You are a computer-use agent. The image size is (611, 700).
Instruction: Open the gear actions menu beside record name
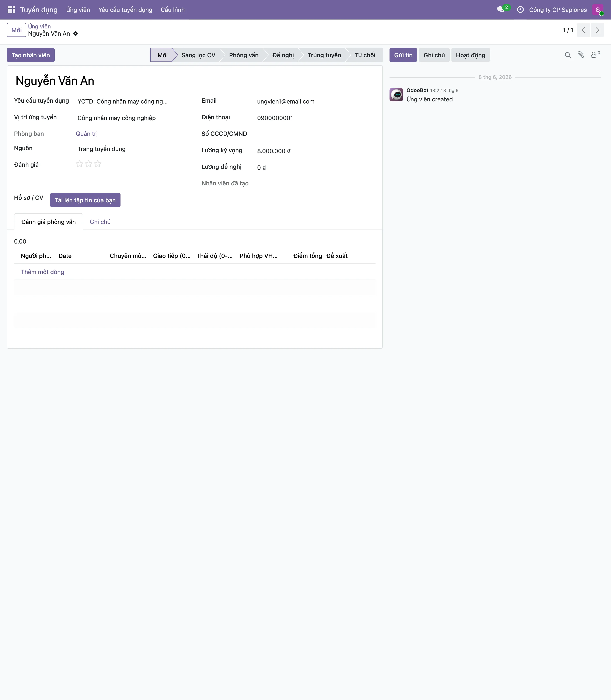76,34
